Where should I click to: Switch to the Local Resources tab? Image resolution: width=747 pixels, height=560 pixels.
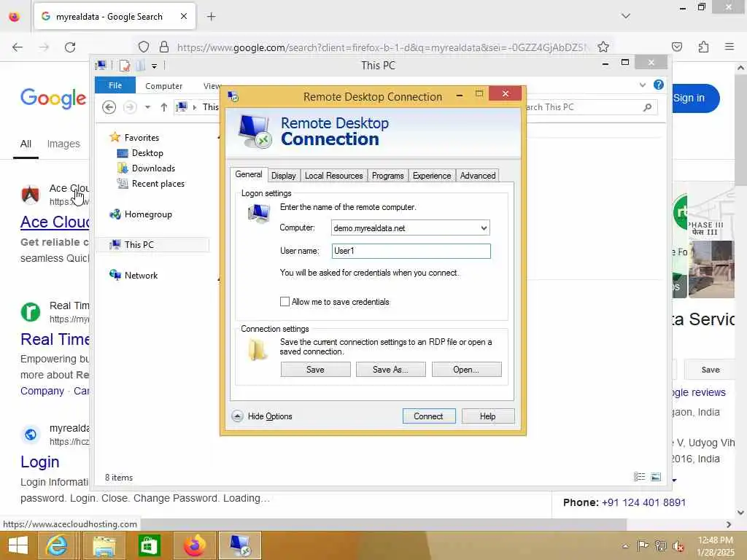point(333,176)
